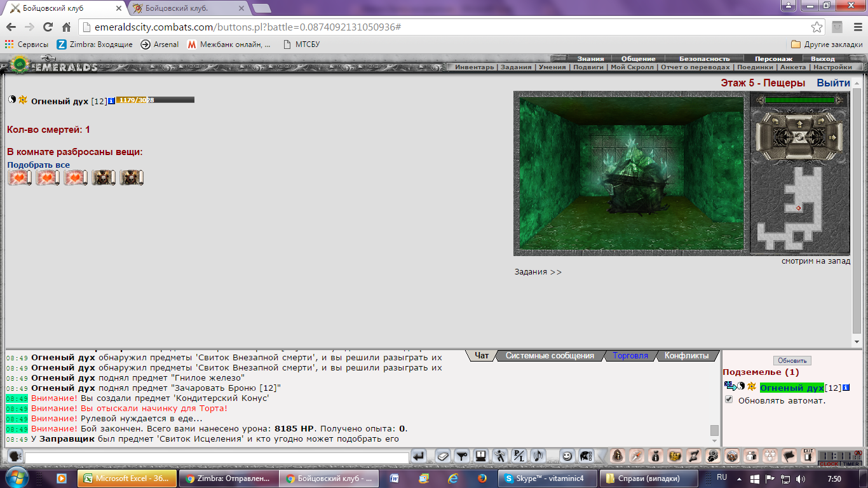Click the turn-right arrow in navigation panel
This screenshot has width=868, height=488.
click(x=821, y=121)
